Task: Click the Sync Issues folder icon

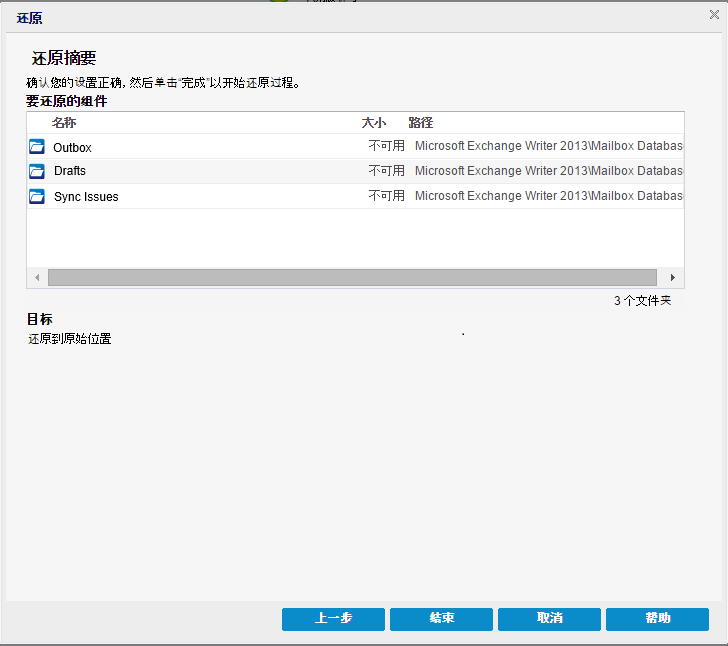Action: [x=37, y=196]
